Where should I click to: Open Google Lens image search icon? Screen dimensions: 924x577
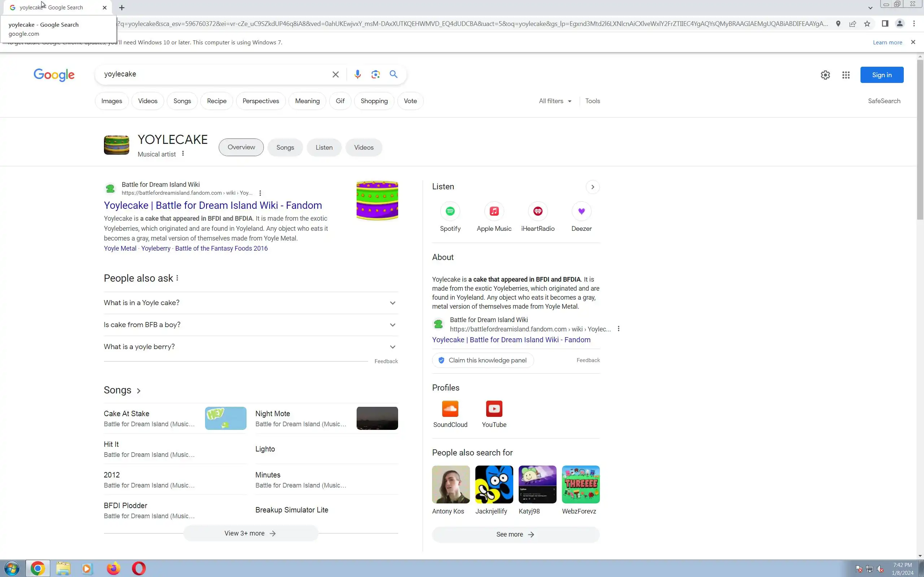click(x=375, y=74)
